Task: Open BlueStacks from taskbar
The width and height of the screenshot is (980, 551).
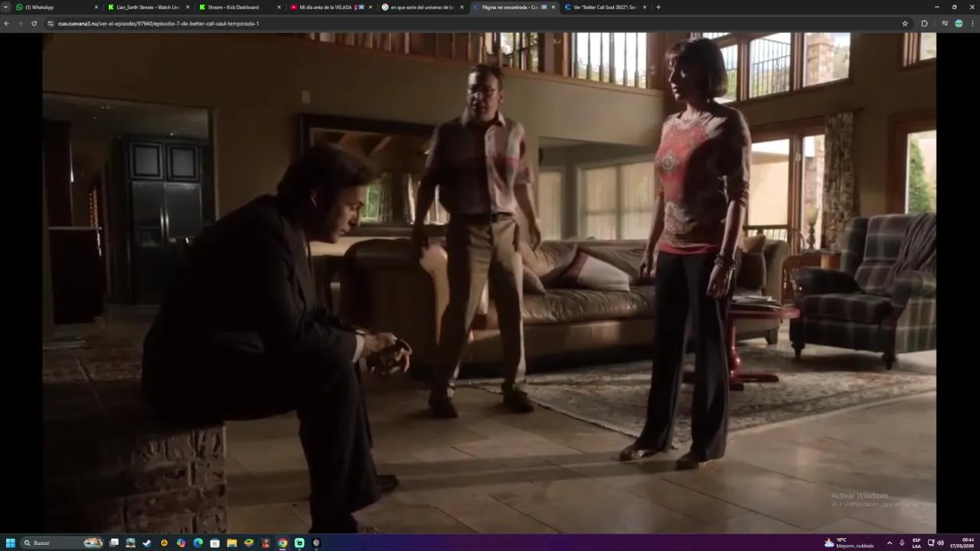Action: tap(249, 543)
